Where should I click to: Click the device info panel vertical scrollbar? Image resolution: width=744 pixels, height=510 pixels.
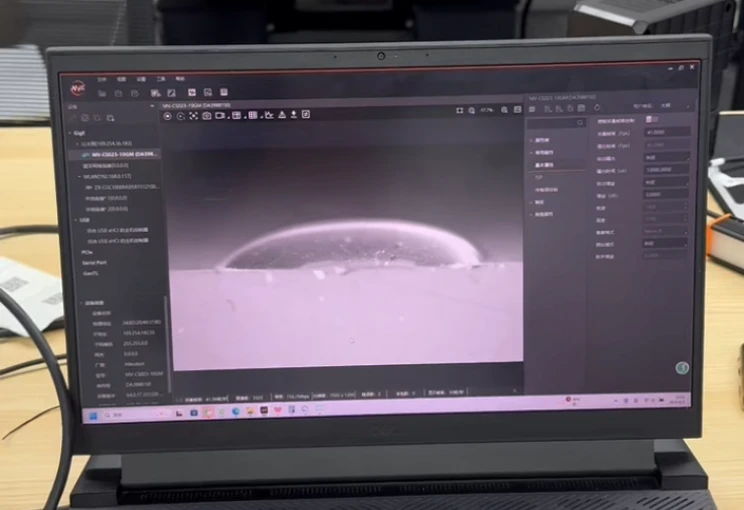167,342
